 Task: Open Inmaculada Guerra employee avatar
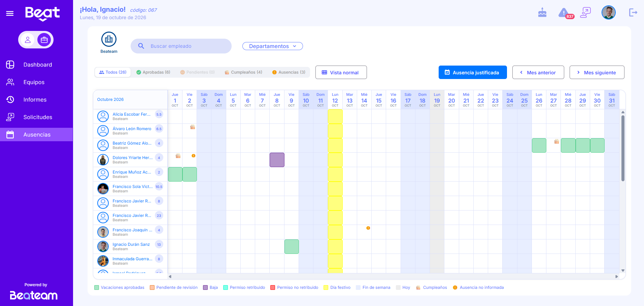tap(103, 261)
